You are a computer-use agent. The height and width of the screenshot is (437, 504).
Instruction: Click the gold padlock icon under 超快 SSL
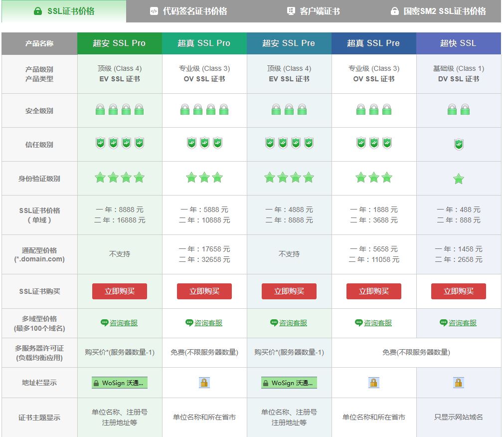[x=459, y=383]
